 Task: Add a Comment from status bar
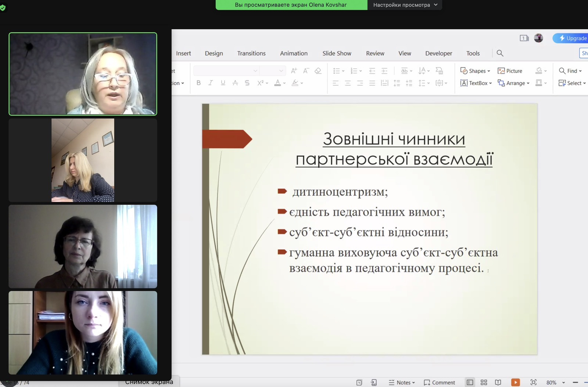point(440,382)
